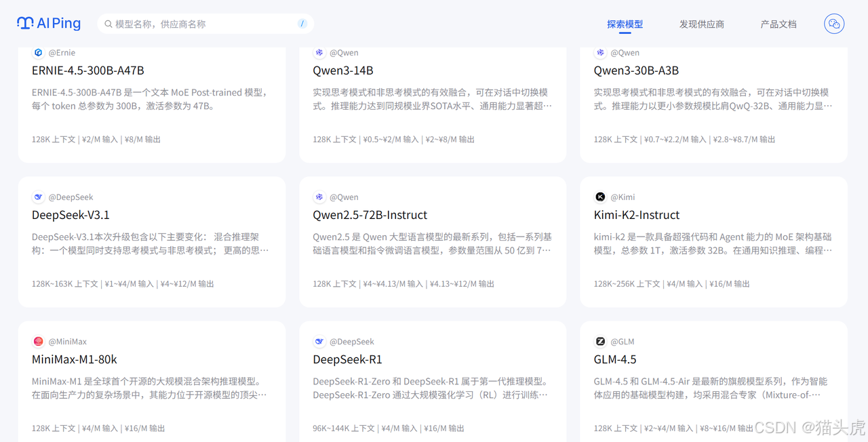Click @Kimi provider label
868x442 pixels.
(x=623, y=197)
